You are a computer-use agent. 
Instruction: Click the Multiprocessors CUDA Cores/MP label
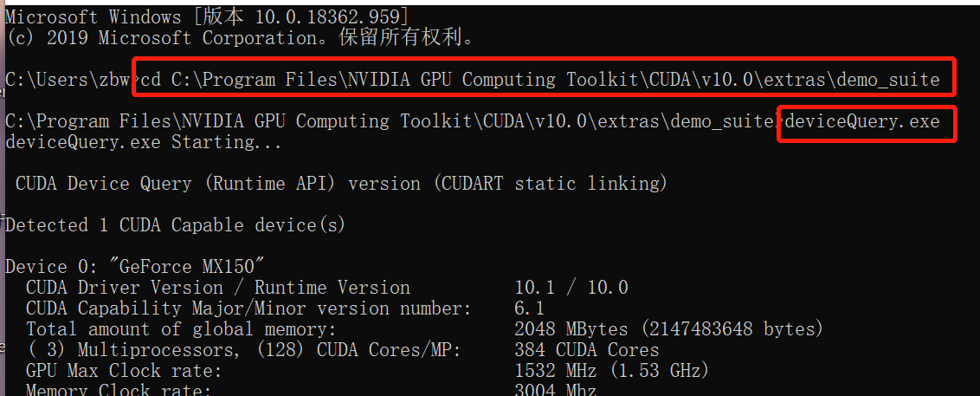click(x=243, y=350)
